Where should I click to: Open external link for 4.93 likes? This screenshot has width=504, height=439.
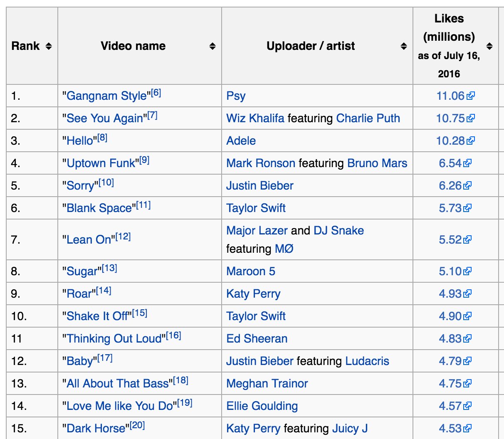[455, 294]
